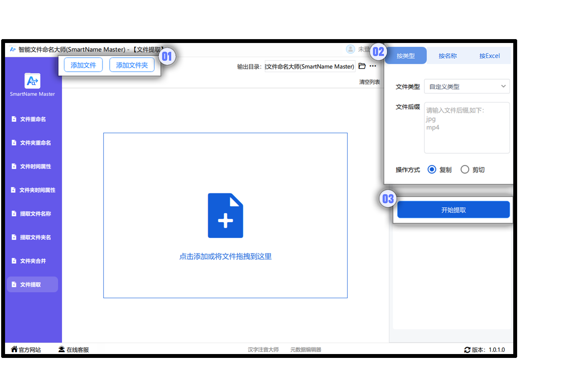Click the 添加文件 button
This screenshot has width=566, height=392.
(83, 65)
